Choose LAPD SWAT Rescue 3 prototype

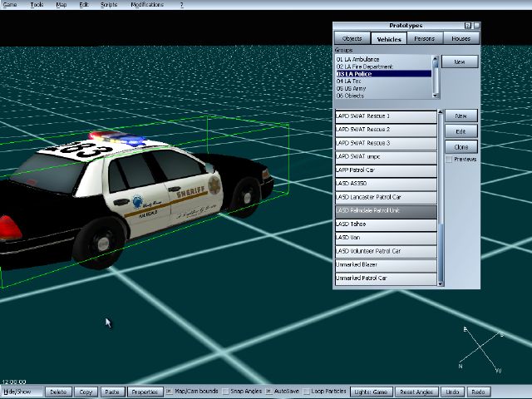(x=386, y=143)
